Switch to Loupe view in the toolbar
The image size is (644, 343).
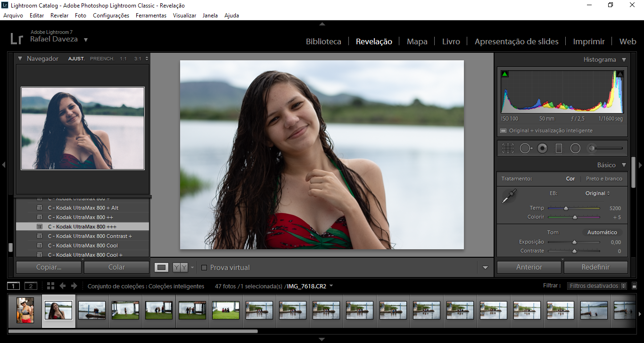tap(162, 267)
